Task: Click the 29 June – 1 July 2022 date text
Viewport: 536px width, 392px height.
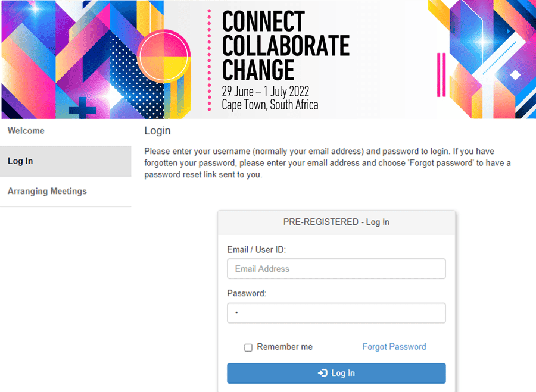Action: point(265,92)
